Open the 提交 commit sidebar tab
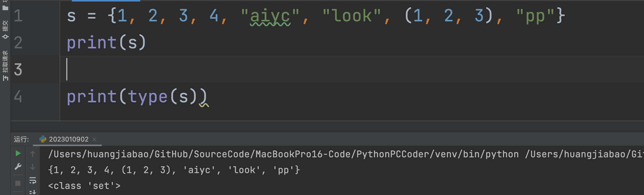 [x=5, y=30]
